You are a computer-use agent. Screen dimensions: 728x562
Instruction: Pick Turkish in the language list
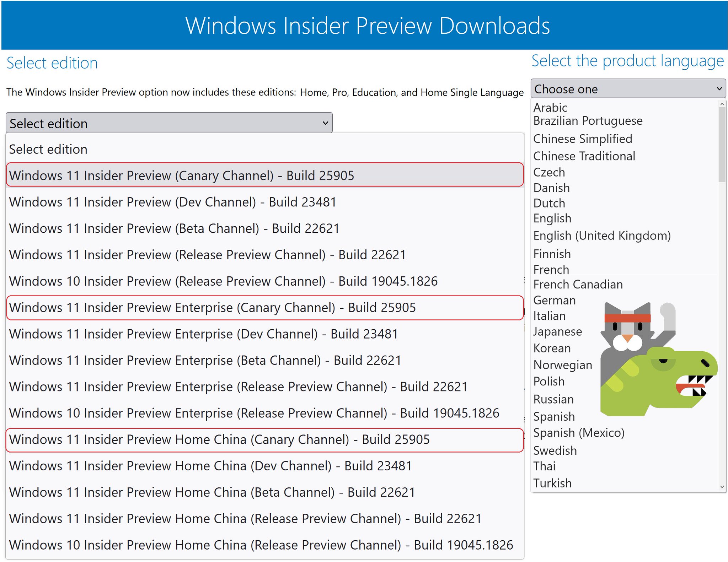click(552, 483)
